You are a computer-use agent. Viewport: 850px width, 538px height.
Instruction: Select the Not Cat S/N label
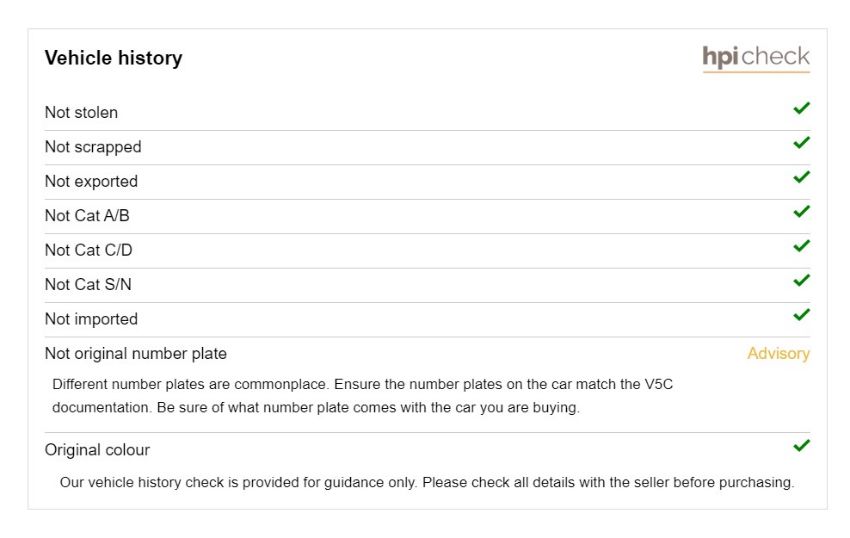[88, 284]
